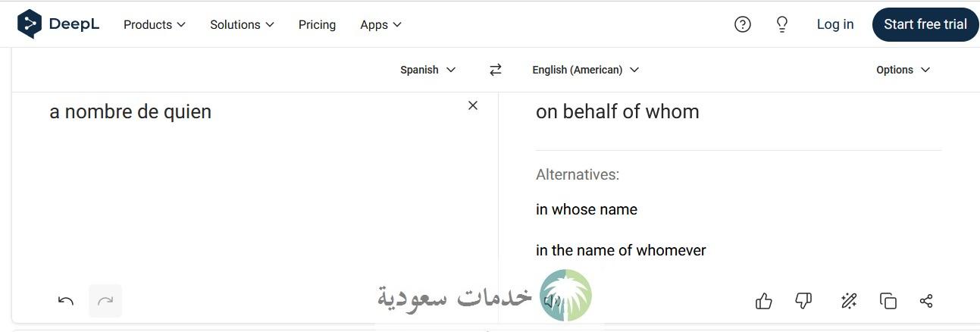Expand the Spanish source language dropdown
Image resolution: width=980 pixels, height=332 pixels.
pyautogui.click(x=428, y=70)
